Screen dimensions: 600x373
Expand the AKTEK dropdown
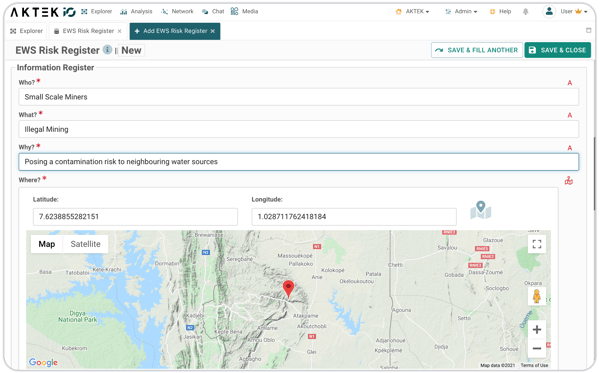412,11
